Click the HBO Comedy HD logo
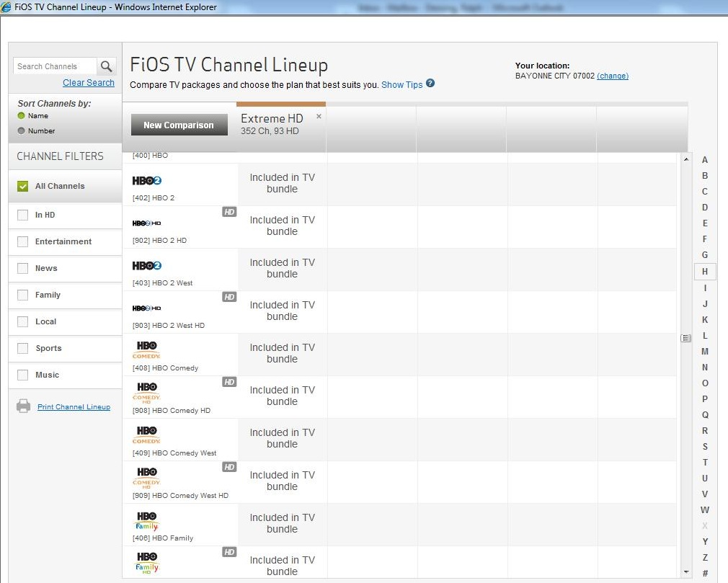This screenshot has width=728, height=583. [x=146, y=393]
